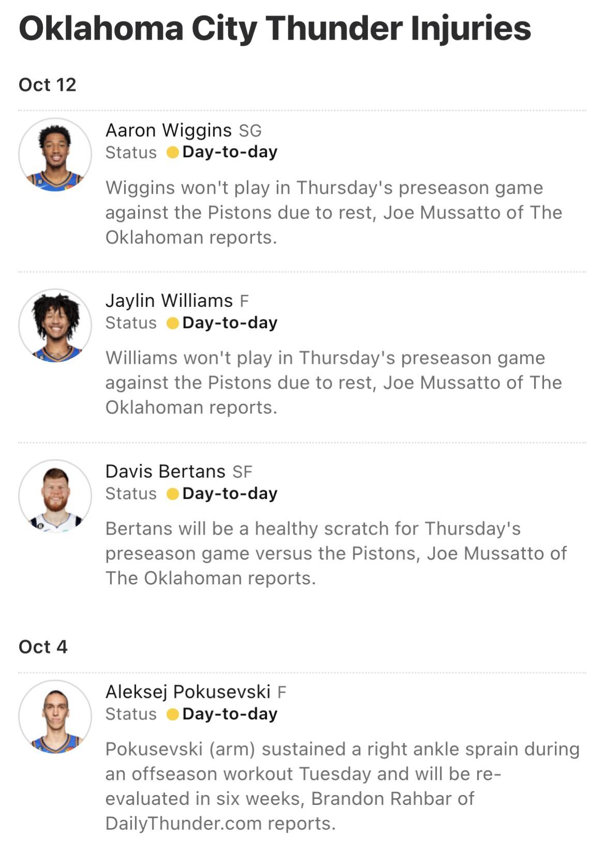The width and height of the screenshot is (605, 868).
Task: Click Bertans' healthy scratch report text
Action: click(335, 553)
